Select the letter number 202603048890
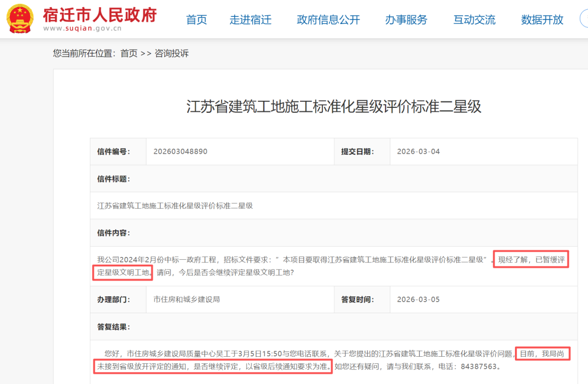588x384 pixels. tap(180, 151)
